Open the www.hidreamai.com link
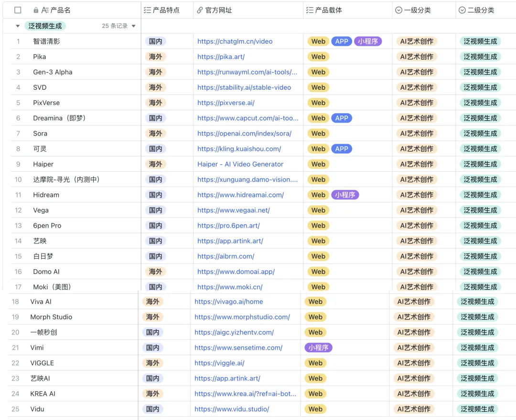516x420 pixels. (x=240, y=195)
